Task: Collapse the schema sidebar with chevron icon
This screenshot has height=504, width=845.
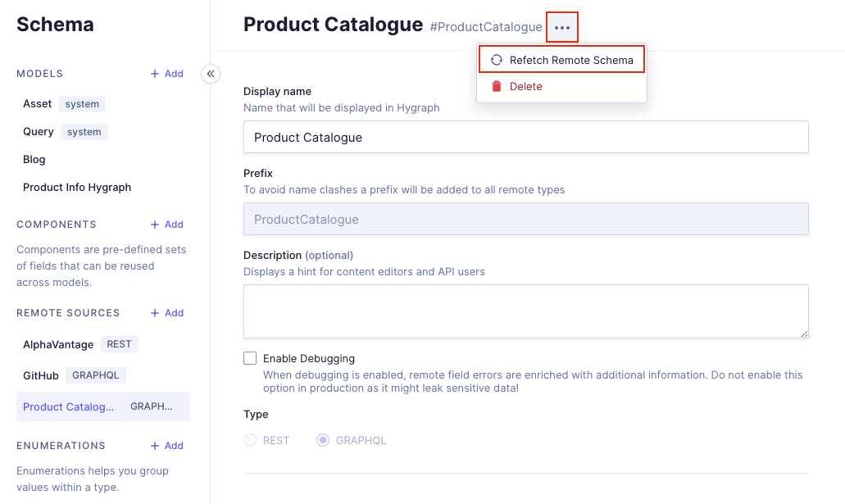Action: [211, 74]
